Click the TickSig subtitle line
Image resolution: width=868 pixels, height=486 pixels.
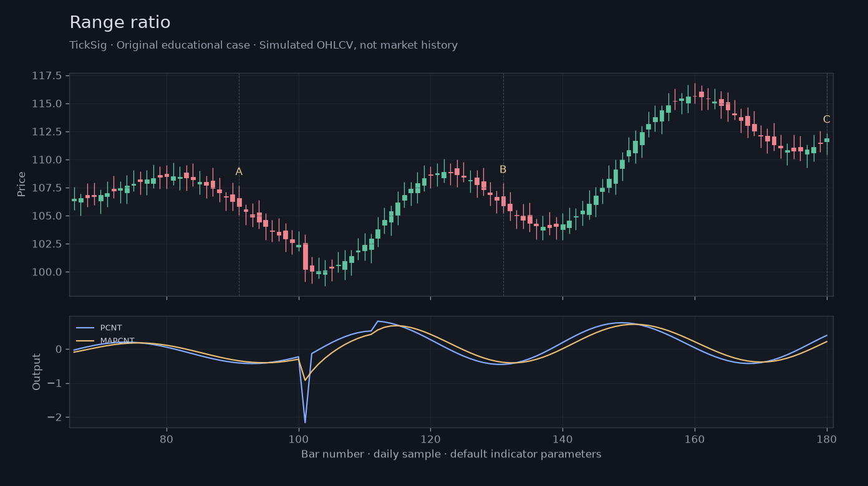pos(263,45)
